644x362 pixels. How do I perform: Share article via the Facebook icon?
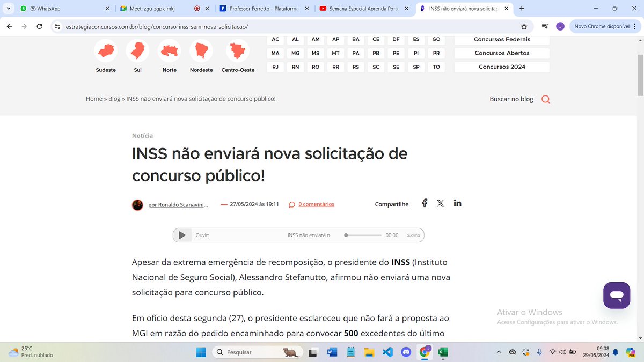[x=425, y=203]
